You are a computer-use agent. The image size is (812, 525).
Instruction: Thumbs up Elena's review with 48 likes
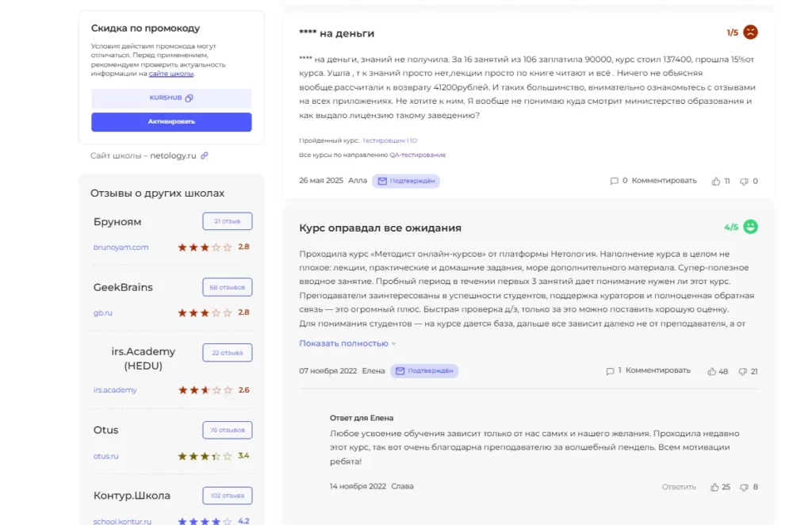click(x=712, y=371)
